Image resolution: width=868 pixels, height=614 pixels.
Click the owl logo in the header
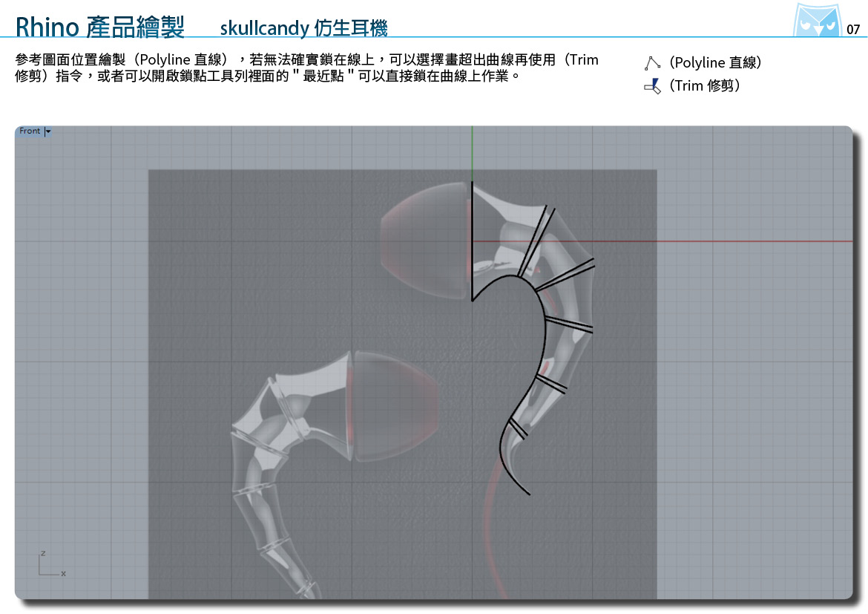point(817,21)
